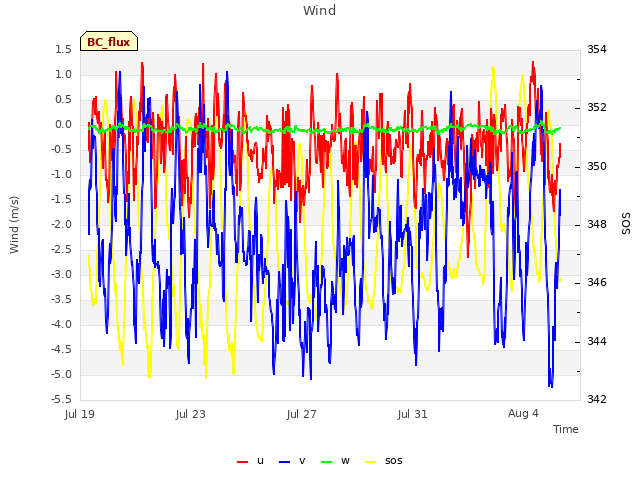
Task: Click the 354 right axis tick value
Action: coord(597,49)
